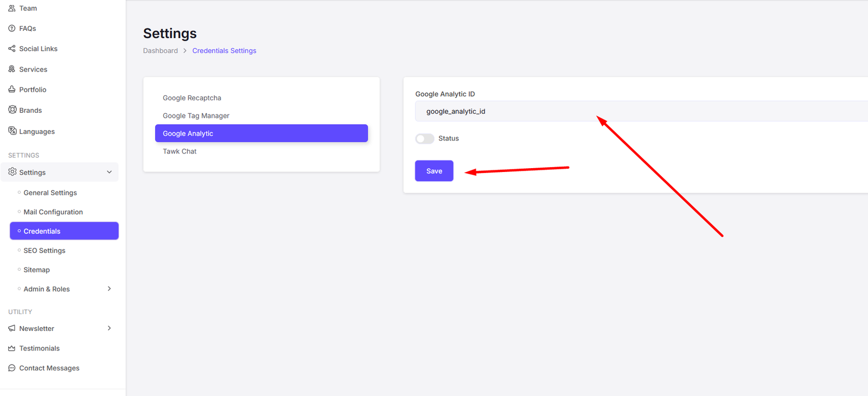Click the Languages translate icon

click(12, 131)
